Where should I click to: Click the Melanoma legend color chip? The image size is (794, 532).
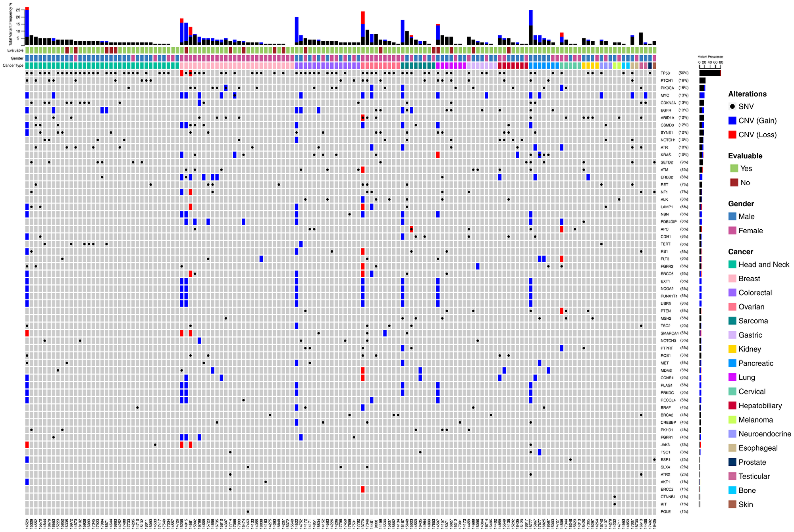[x=734, y=420]
